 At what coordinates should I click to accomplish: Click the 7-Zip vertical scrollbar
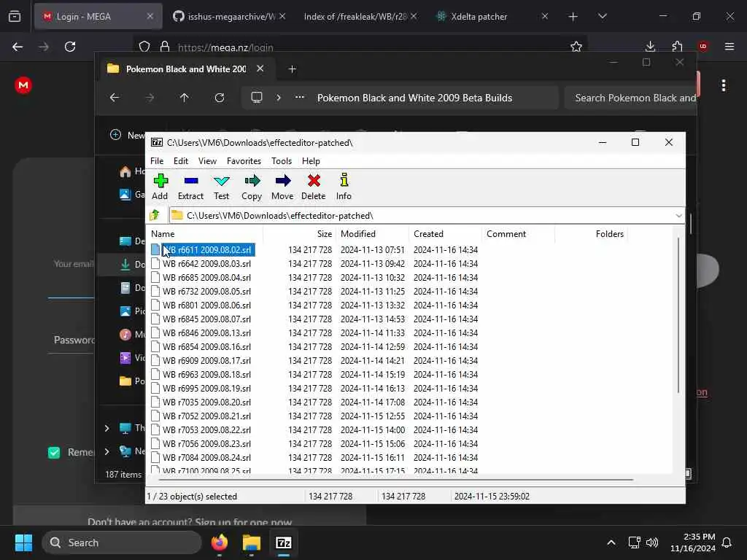point(678,316)
